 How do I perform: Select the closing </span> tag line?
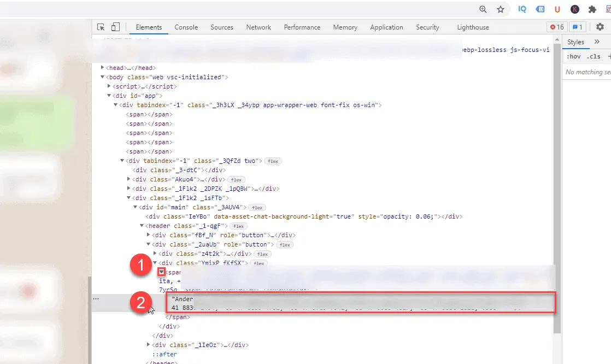[x=178, y=317]
